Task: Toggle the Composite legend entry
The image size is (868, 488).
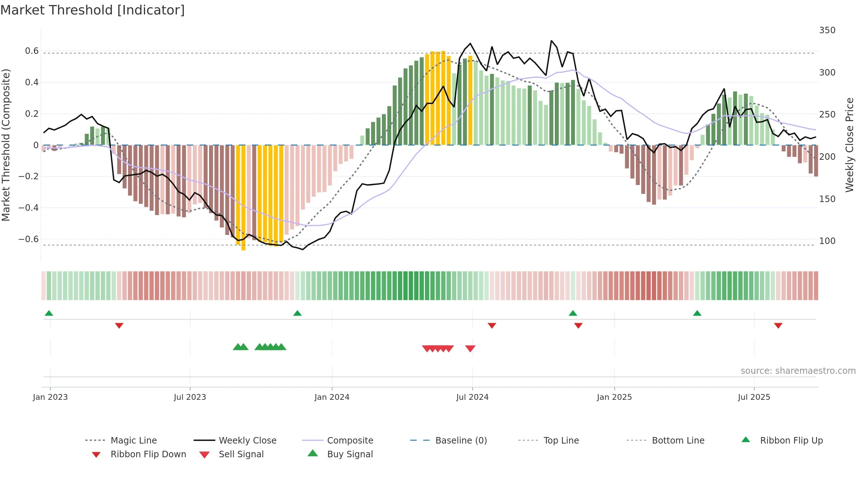Action: pyautogui.click(x=337, y=440)
